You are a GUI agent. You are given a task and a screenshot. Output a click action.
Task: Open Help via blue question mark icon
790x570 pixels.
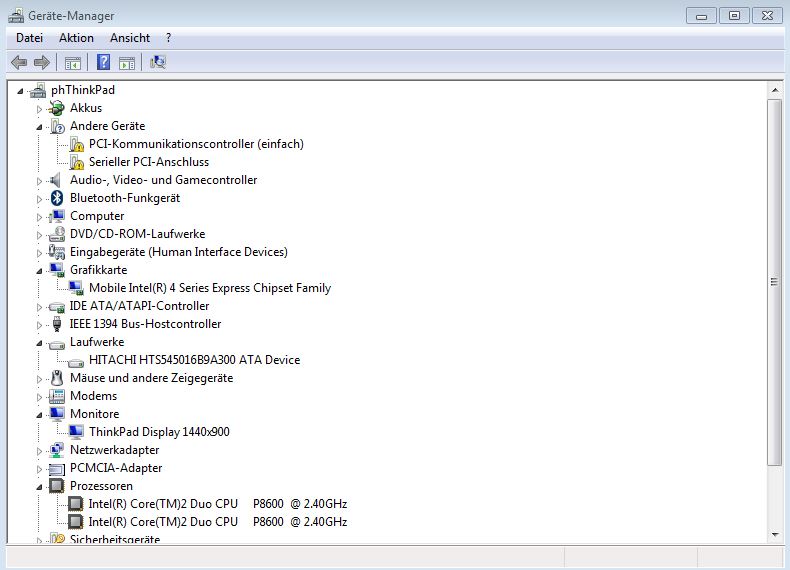(103, 62)
